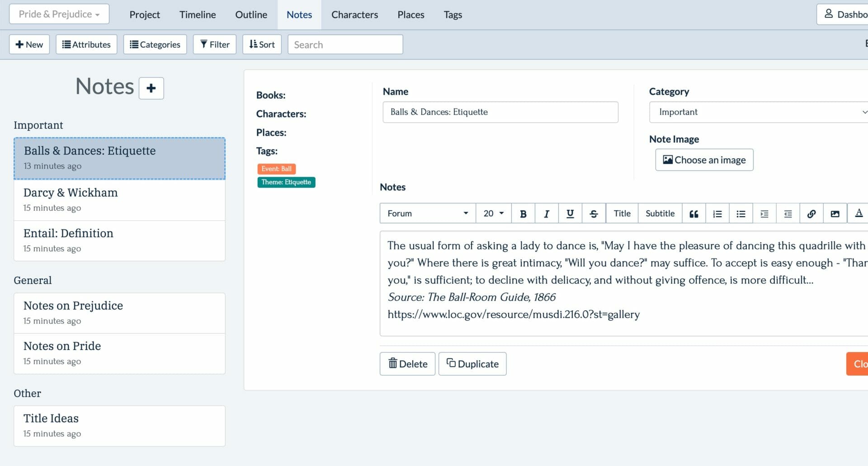Open the Timeline tab
868x466 pixels.
[198, 14]
